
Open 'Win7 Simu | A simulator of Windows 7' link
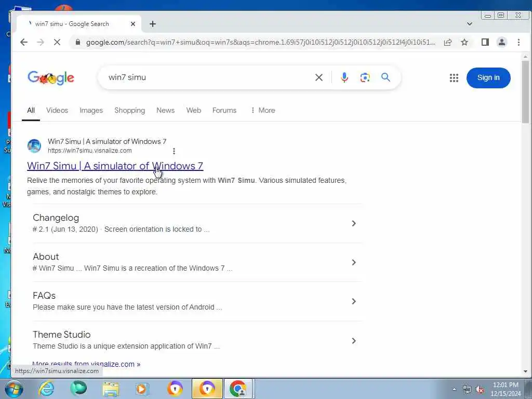click(x=115, y=166)
